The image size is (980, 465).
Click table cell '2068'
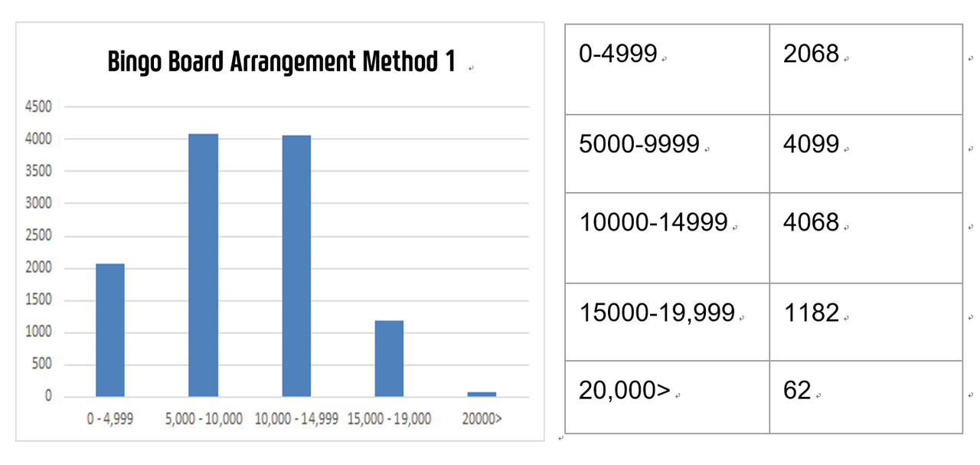(865, 70)
